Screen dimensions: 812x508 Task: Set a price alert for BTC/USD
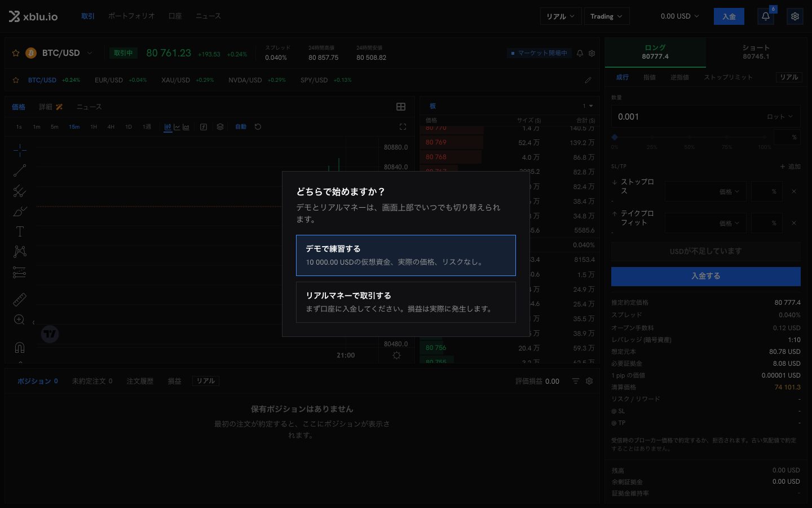pos(580,53)
